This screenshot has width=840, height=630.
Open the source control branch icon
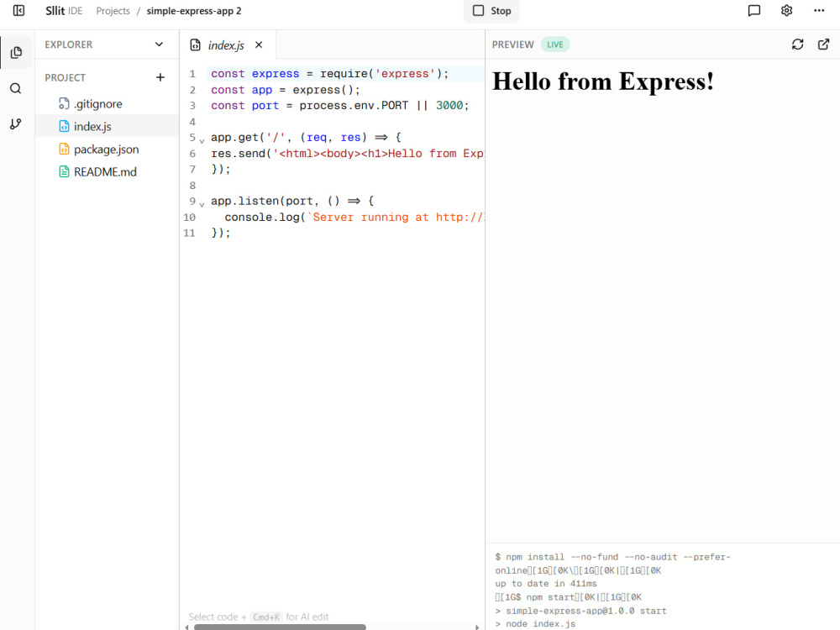pyautogui.click(x=16, y=124)
